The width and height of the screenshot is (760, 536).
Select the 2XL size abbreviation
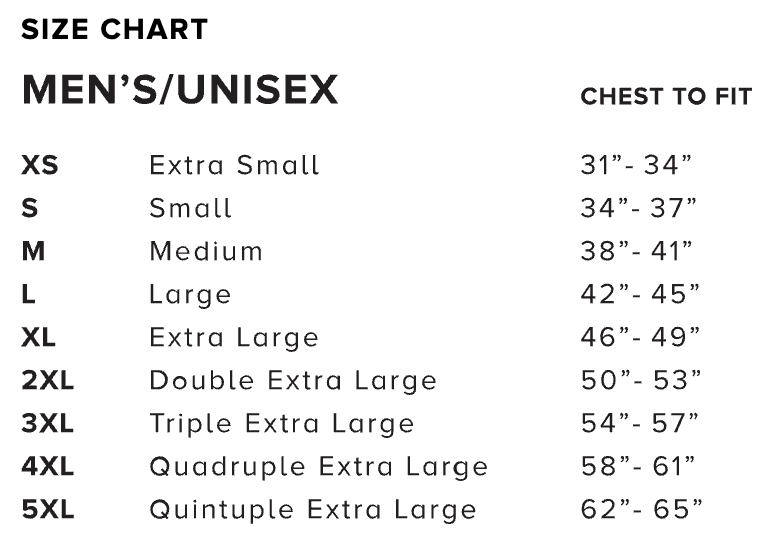(48, 381)
